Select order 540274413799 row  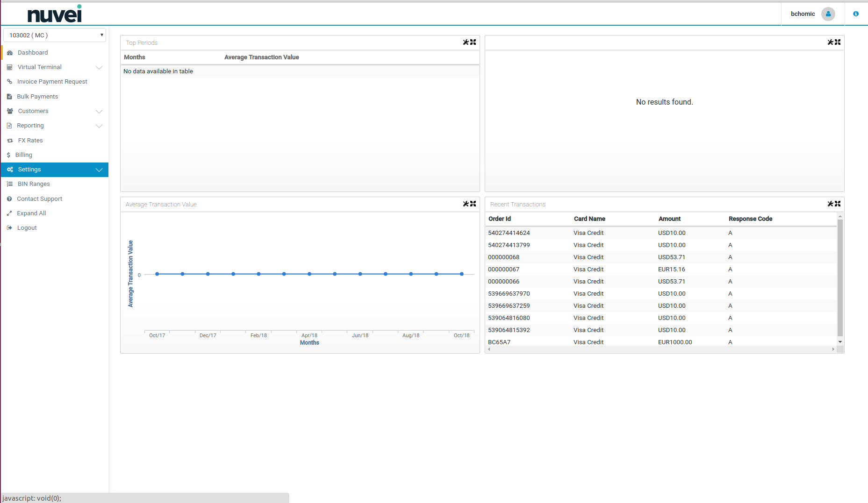(x=661, y=245)
